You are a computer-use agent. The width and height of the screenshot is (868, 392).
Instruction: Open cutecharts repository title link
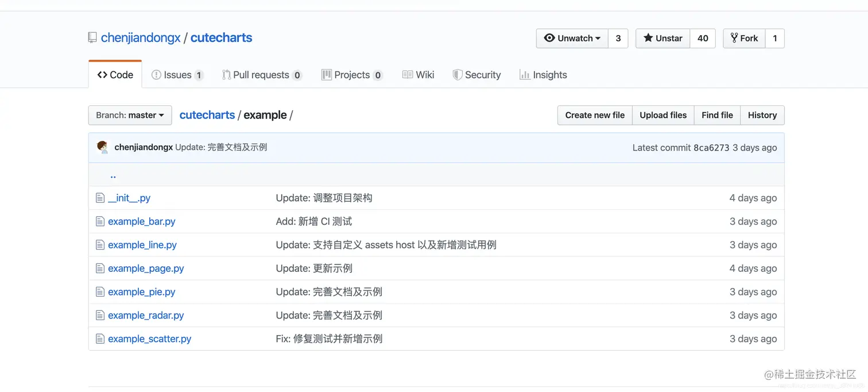click(x=221, y=38)
